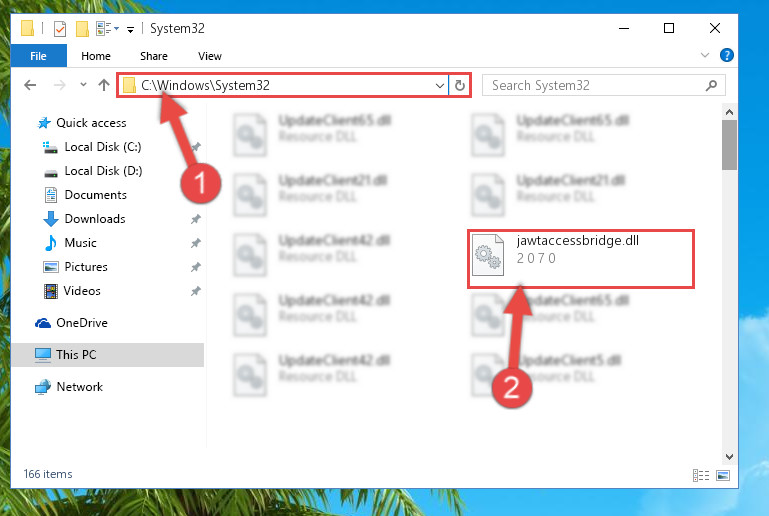The width and height of the screenshot is (769, 516).
Task: Select Quick access in navigation pane
Action: (91, 123)
